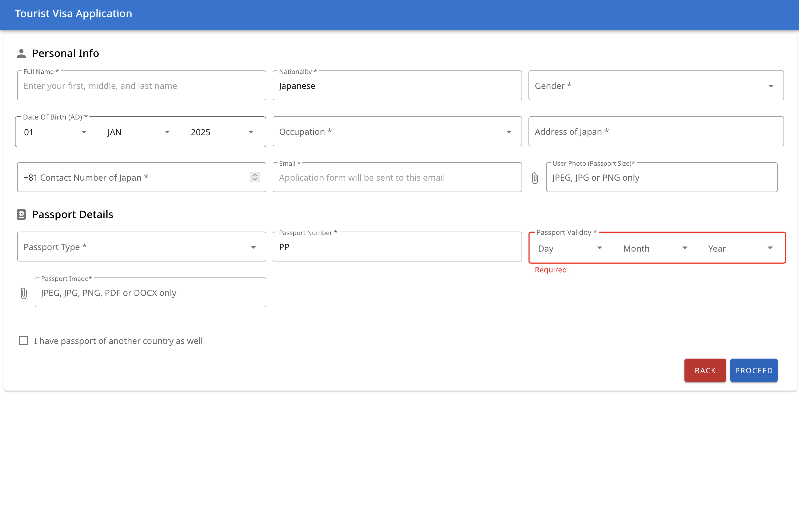
Task: Open the Passport Validity Year dropdown
Action: point(740,248)
